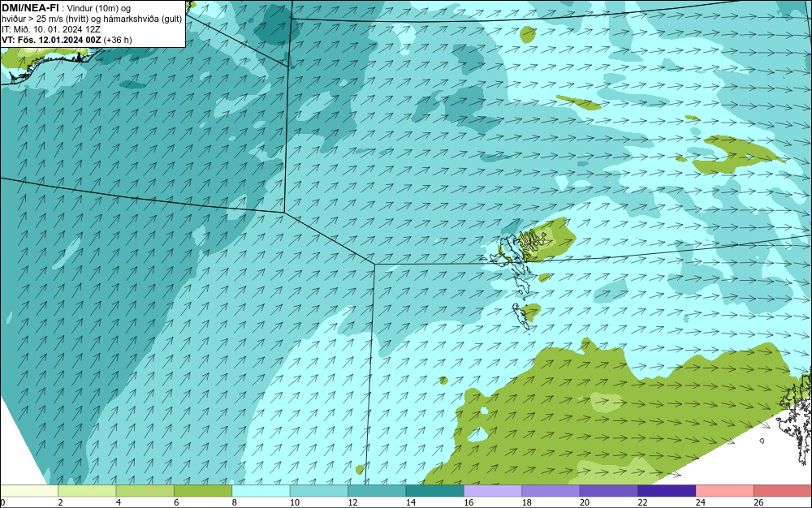Click the pink 24–26 m/s swatch
This screenshot has height=508, width=812.
(725, 491)
